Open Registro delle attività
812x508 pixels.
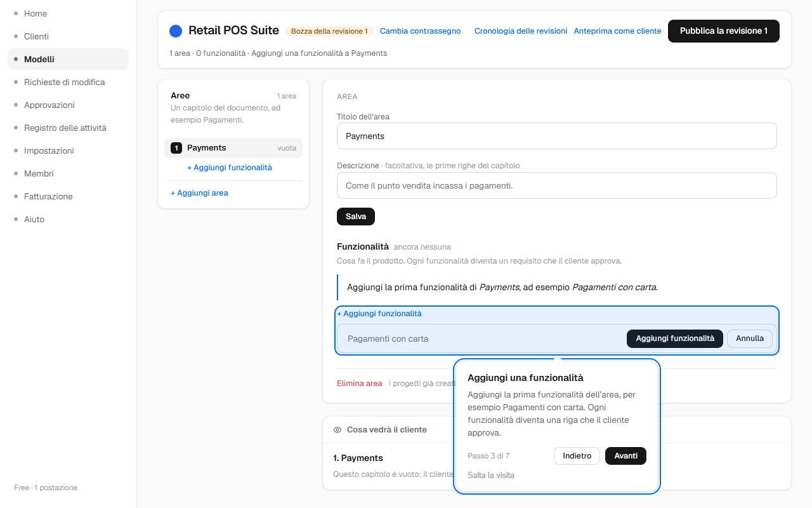(x=68, y=128)
